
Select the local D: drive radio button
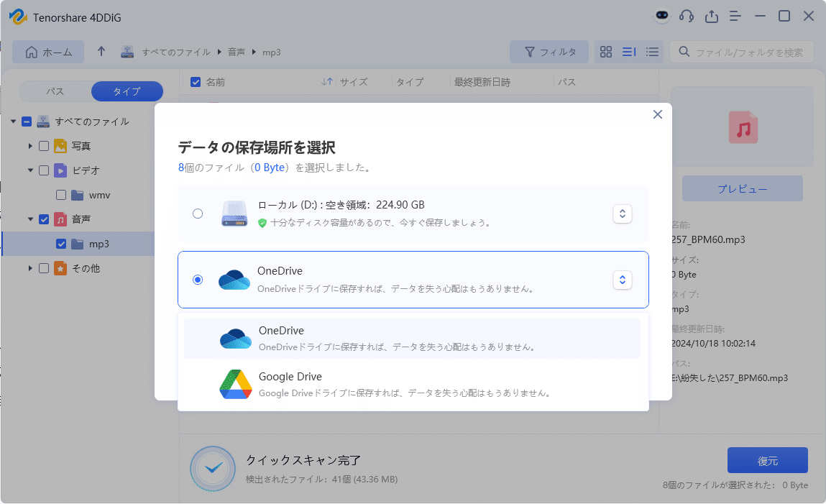point(198,214)
